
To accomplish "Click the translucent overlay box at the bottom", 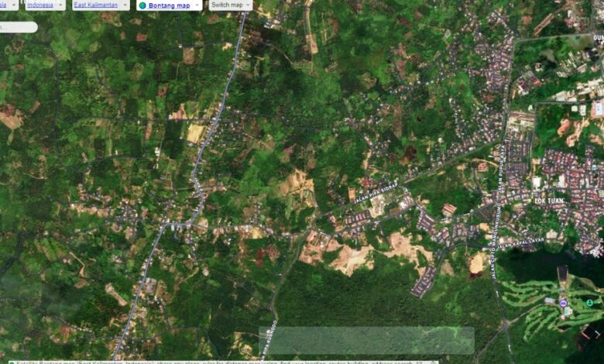I will click(x=366, y=341).
